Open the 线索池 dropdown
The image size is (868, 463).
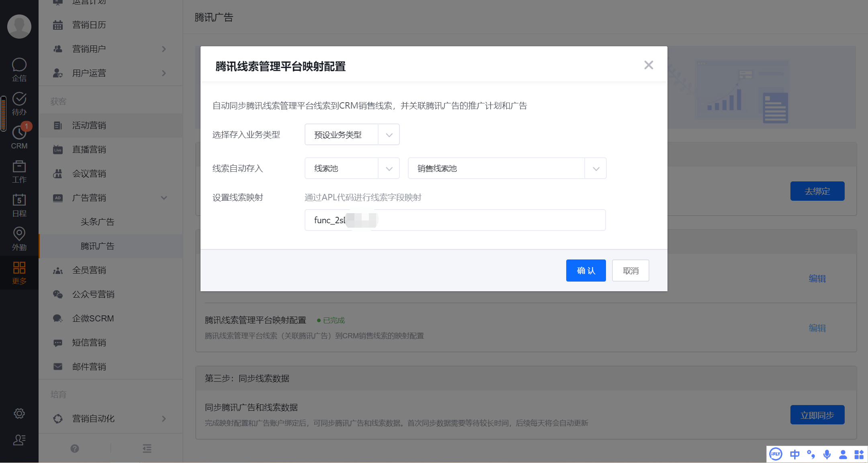(352, 169)
